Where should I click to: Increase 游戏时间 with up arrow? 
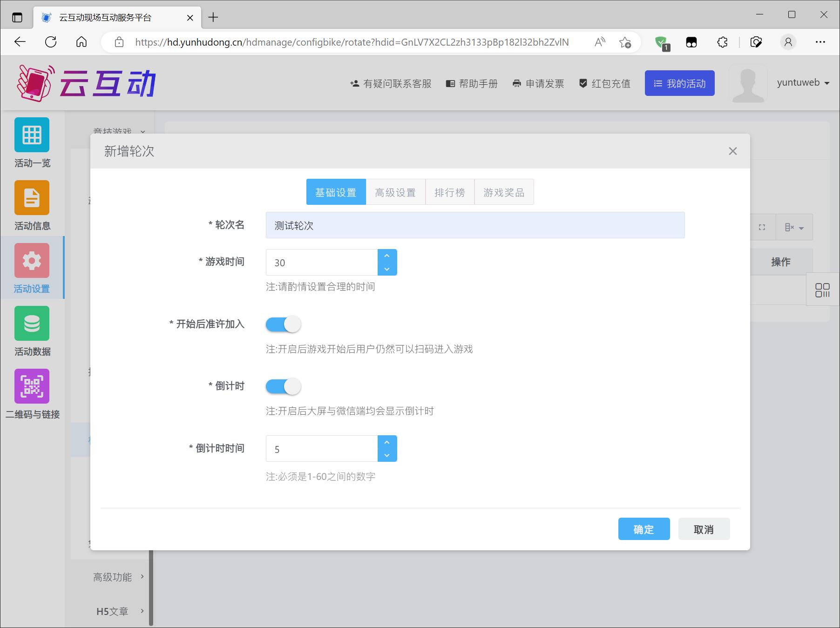[x=387, y=256]
